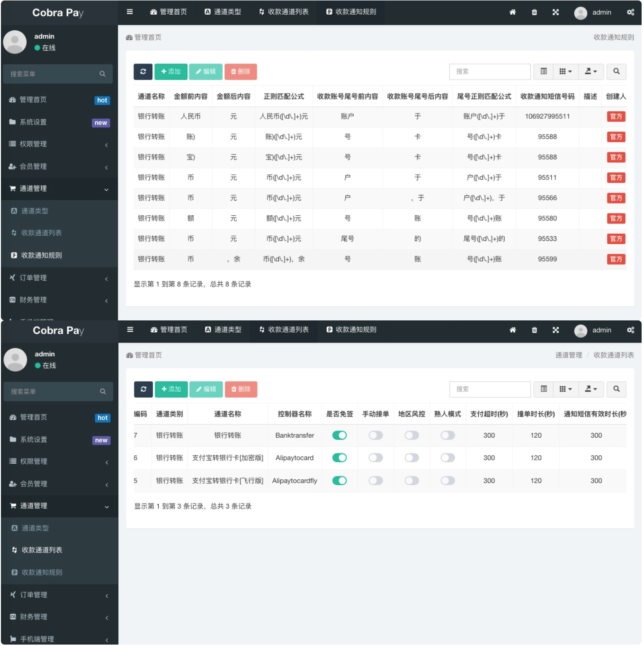Click the home icon above the 通道管理 breadcrumb
This screenshot has height=646, width=644.
(512, 330)
